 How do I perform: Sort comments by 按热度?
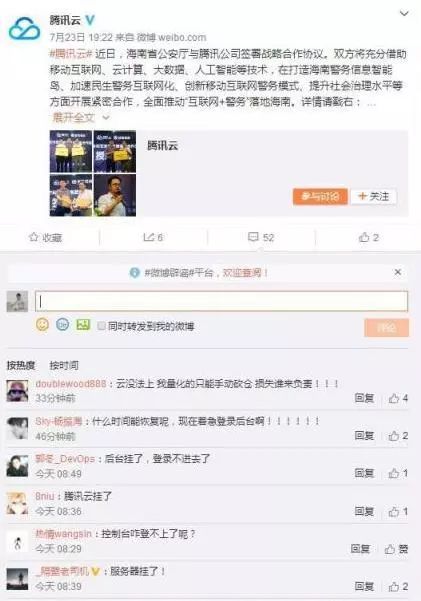point(21,365)
